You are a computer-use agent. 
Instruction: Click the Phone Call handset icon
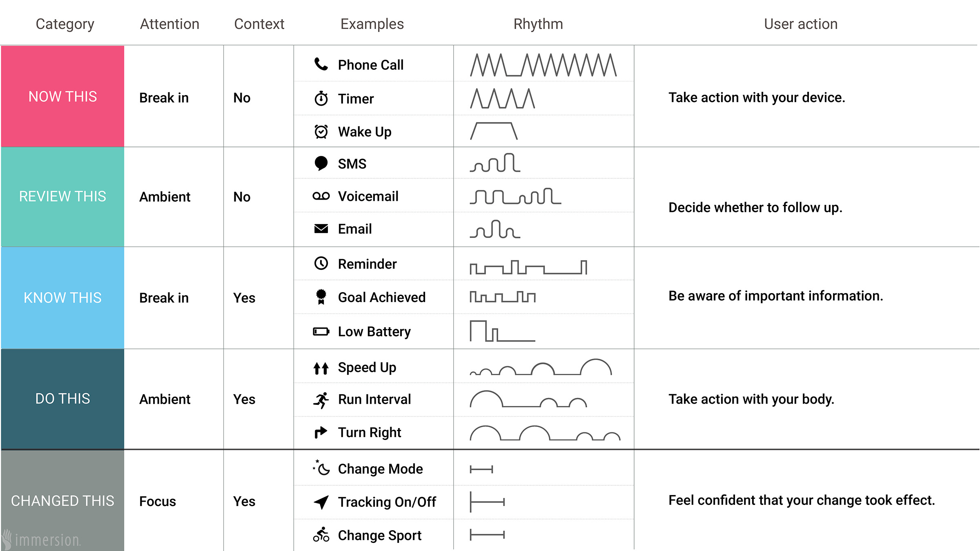pyautogui.click(x=321, y=64)
